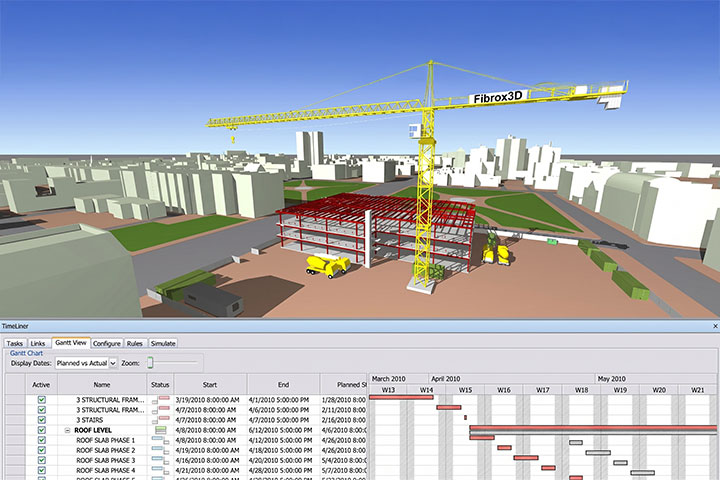Go to the Simulate tab
This screenshot has width=720, height=480.
click(163, 343)
